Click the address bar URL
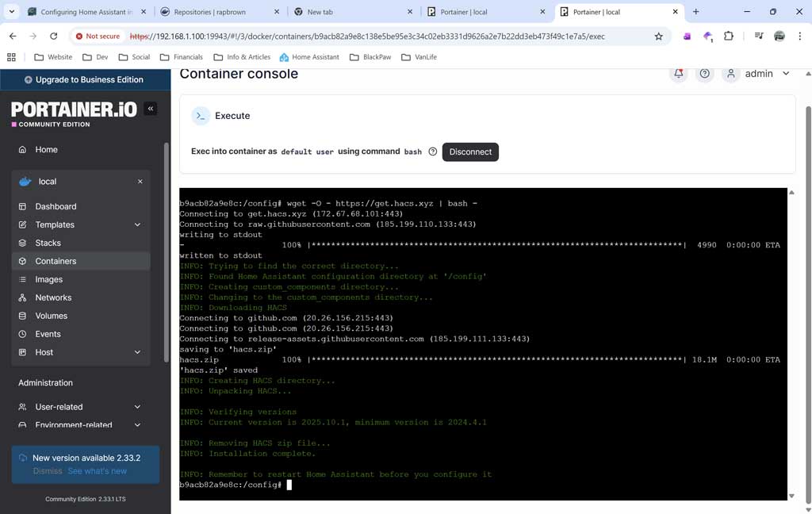The image size is (812, 514). [367, 36]
